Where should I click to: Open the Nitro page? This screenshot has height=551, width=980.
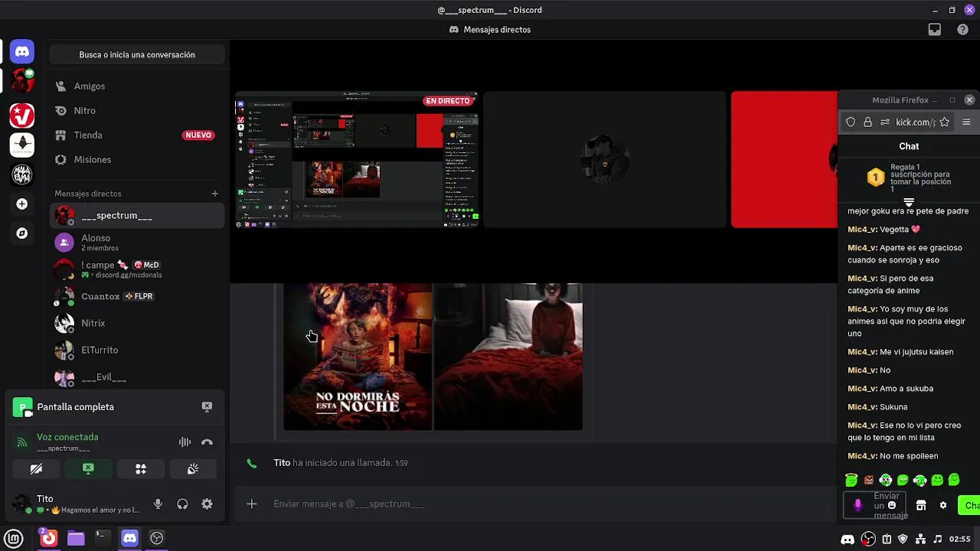click(x=137, y=111)
